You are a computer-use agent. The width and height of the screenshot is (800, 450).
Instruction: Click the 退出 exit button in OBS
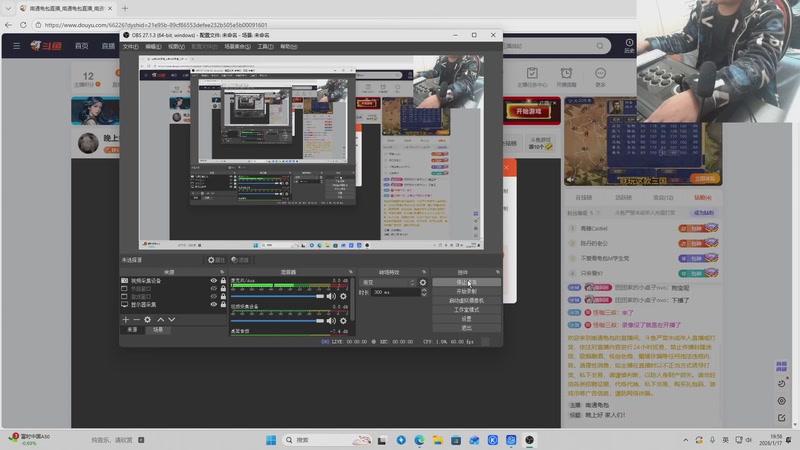tap(466, 328)
